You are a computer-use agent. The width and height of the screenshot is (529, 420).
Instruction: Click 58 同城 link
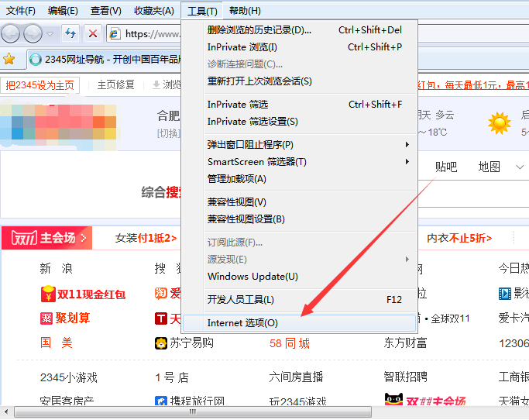[290, 343]
